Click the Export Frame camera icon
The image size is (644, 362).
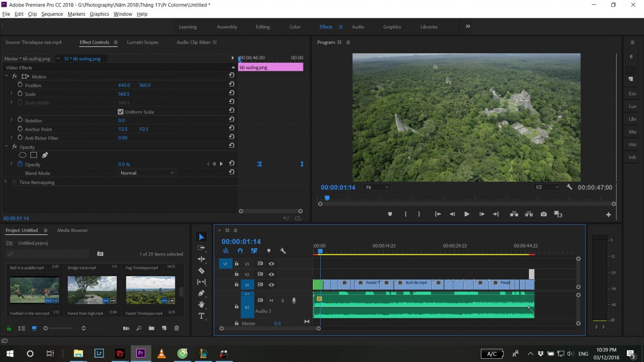point(544,214)
